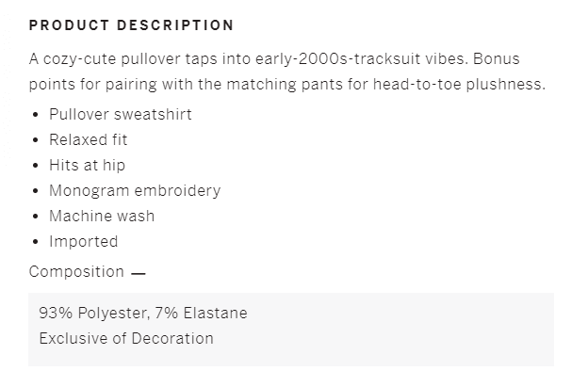Viewport: 588px width, 387px height.
Task: Select the "Monogram embroidery" list entry
Action: point(135,191)
